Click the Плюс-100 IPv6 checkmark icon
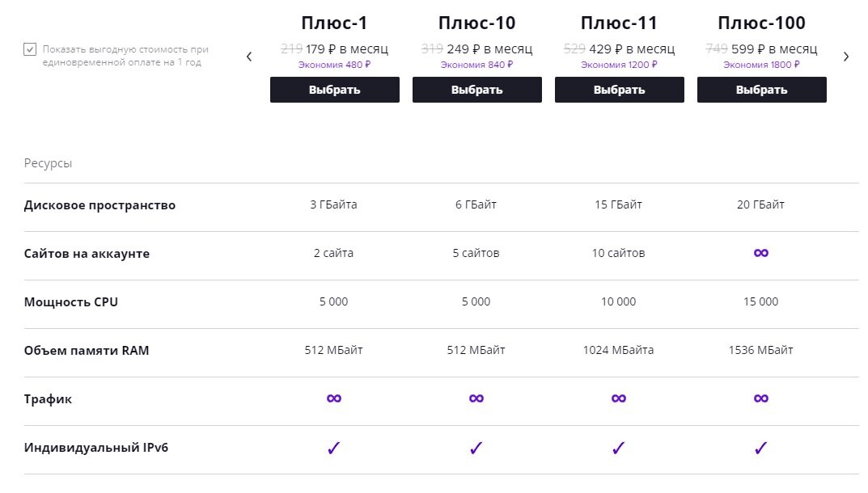 pyautogui.click(x=760, y=448)
